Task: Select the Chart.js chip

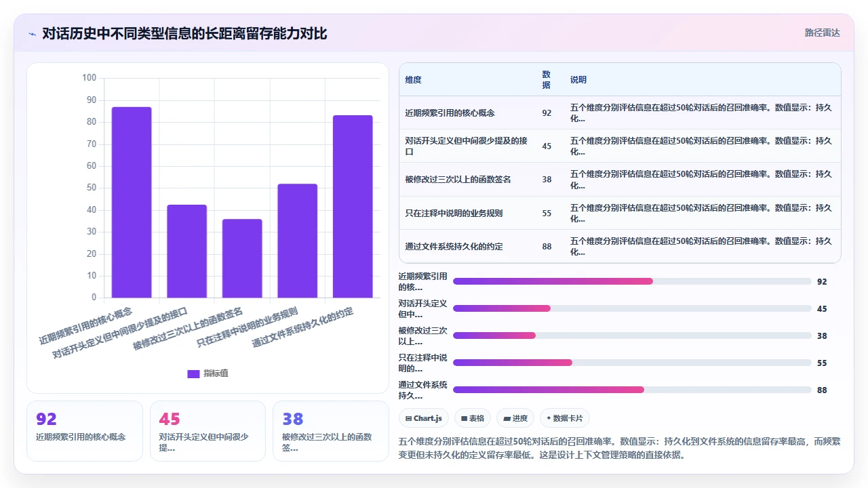Action: [x=423, y=418]
